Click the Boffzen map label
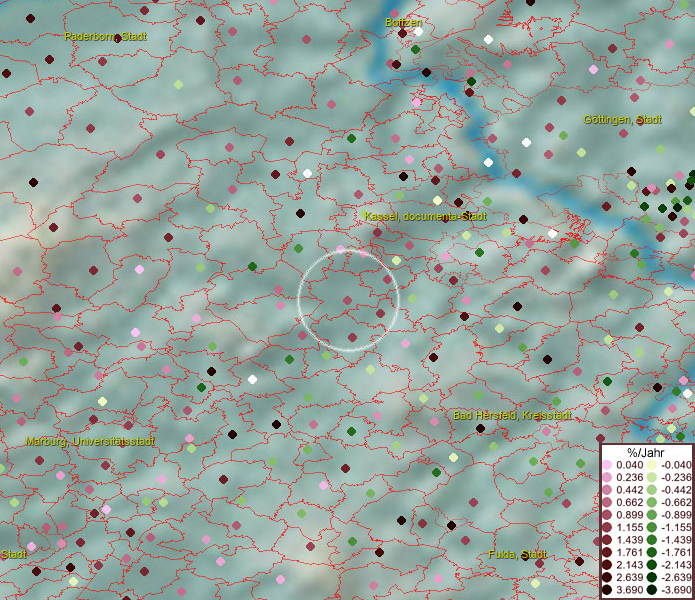The image size is (695, 600). click(x=403, y=22)
